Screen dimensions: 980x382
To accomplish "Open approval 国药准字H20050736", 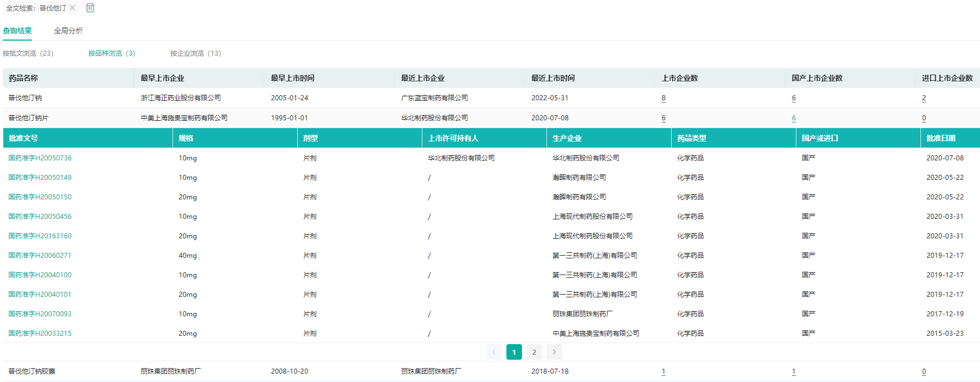I will (x=40, y=158).
